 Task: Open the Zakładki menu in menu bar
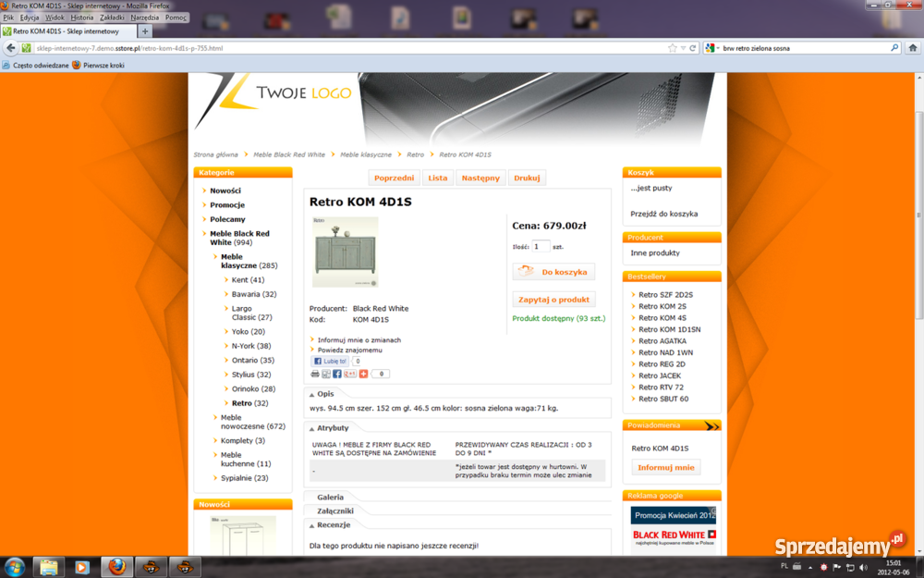tap(112, 18)
